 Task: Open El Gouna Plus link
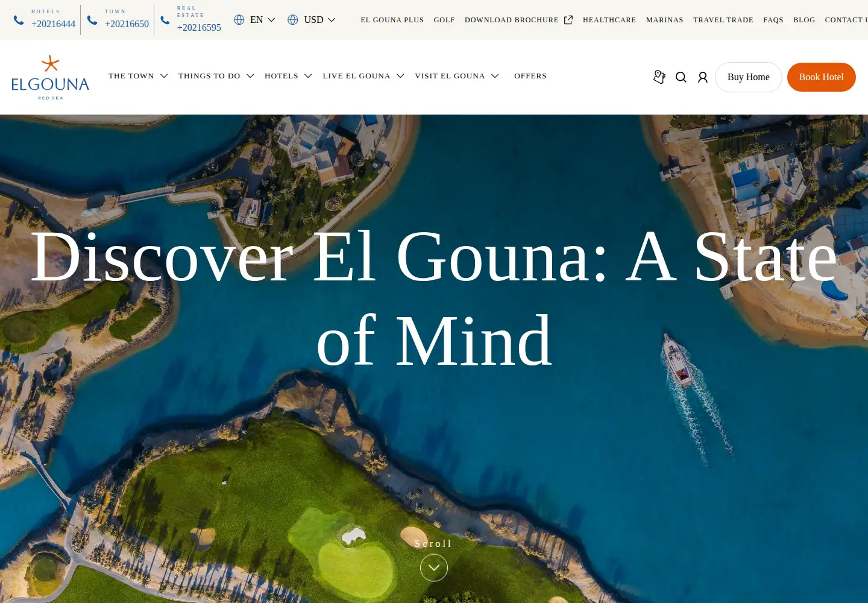pos(392,20)
